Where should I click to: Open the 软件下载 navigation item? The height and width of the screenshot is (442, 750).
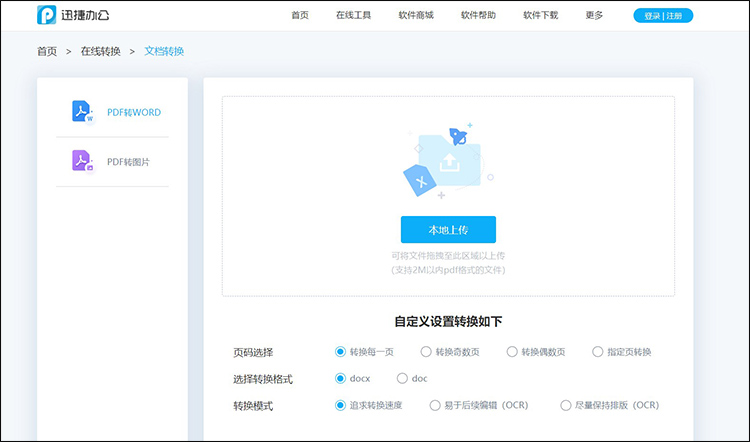[540, 15]
